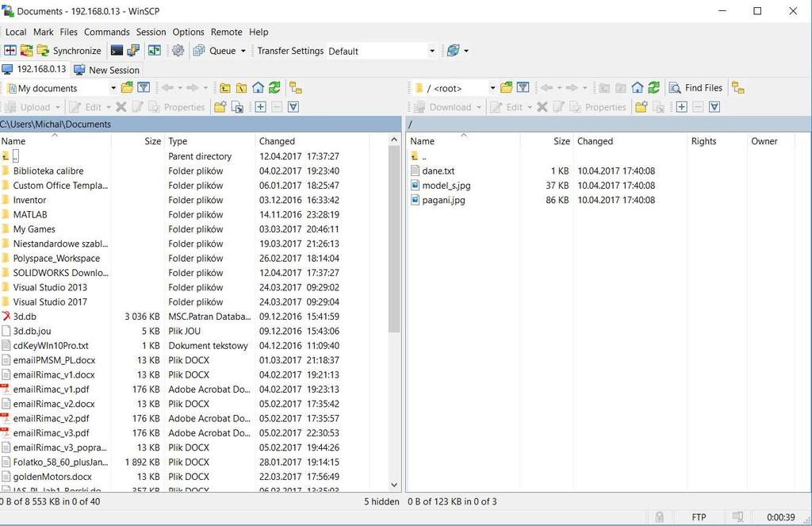The width and height of the screenshot is (812, 526).
Task: Click local Invert Selection icon
Action: (293, 107)
